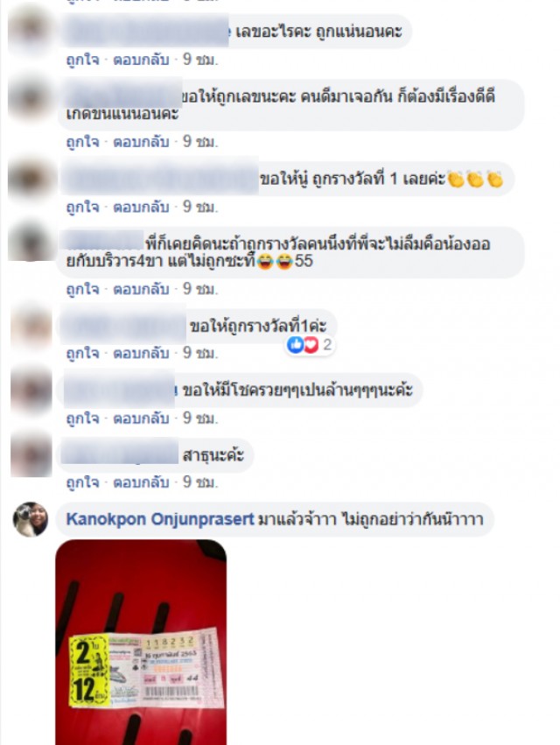Image resolution: width=560 pixels, height=745 pixels.
Task: Open the lottery ticket photo attachment
Action: point(141,642)
